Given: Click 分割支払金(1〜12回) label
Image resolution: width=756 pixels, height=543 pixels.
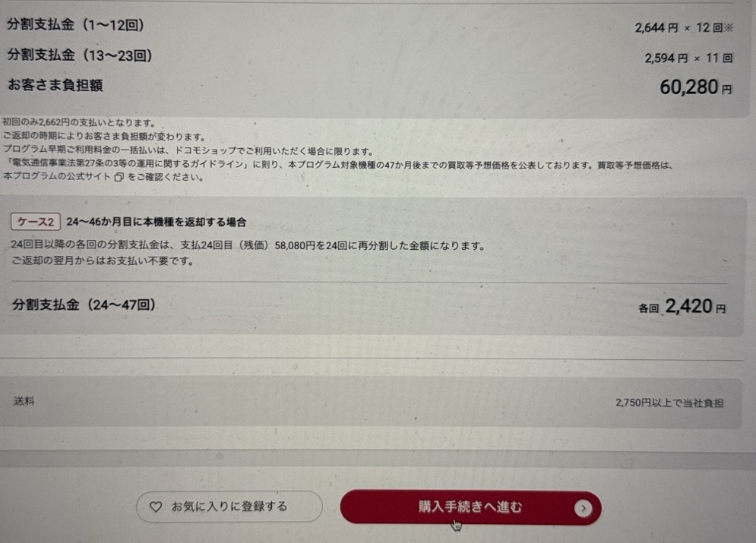Looking at the screenshot, I should (76, 24).
